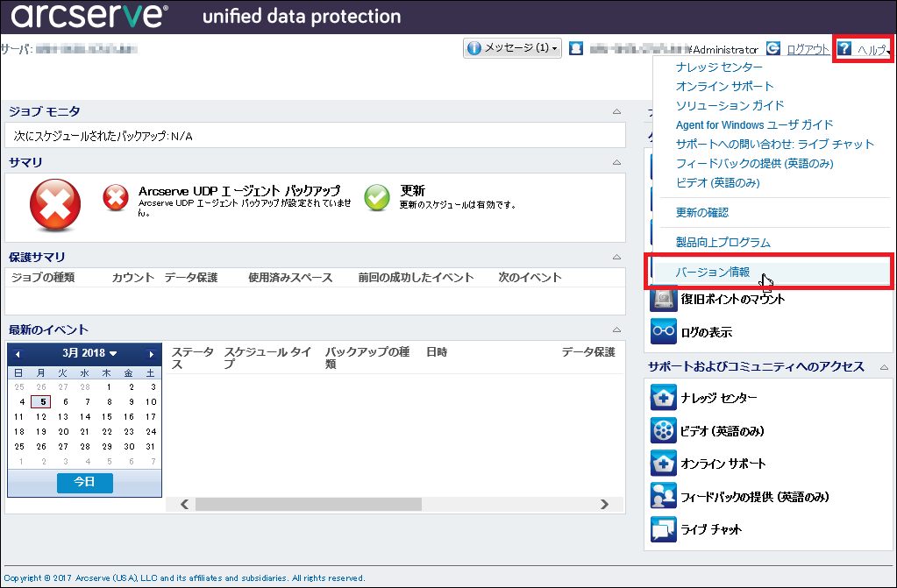This screenshot has width=897, height=588.
Task: Click the blue info icon beside メッセージ
Action: [x=473, y=48]
